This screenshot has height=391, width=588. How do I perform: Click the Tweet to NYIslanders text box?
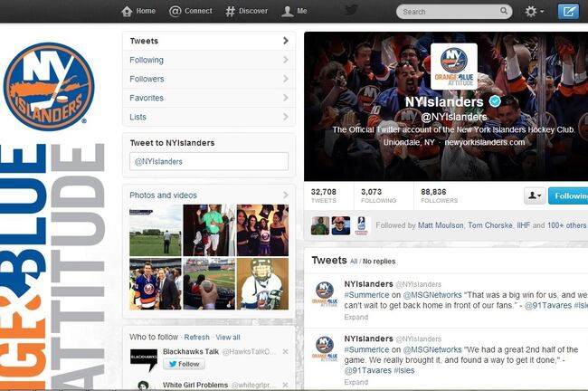tap(209, 161)
